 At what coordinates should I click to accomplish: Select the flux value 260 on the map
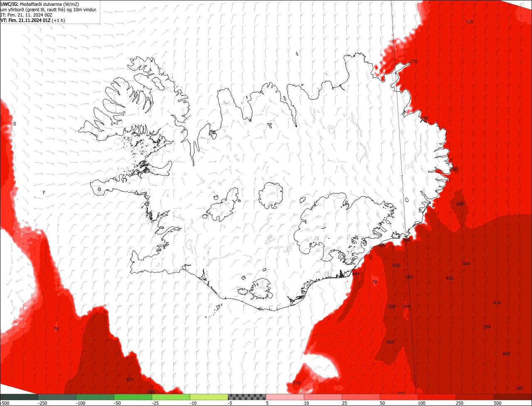[x=453, y=169]
